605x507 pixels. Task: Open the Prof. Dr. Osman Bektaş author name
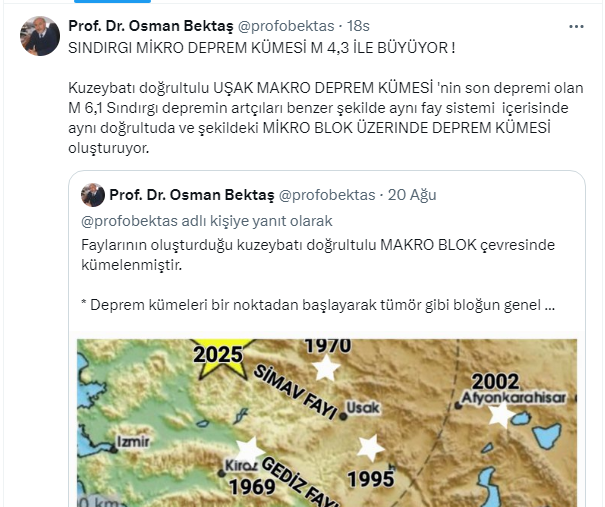click(151, 26)
